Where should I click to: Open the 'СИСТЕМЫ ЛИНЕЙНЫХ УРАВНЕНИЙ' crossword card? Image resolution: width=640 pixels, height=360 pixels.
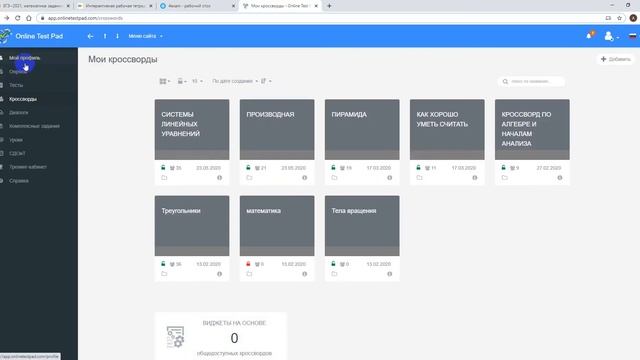(192, 129)
